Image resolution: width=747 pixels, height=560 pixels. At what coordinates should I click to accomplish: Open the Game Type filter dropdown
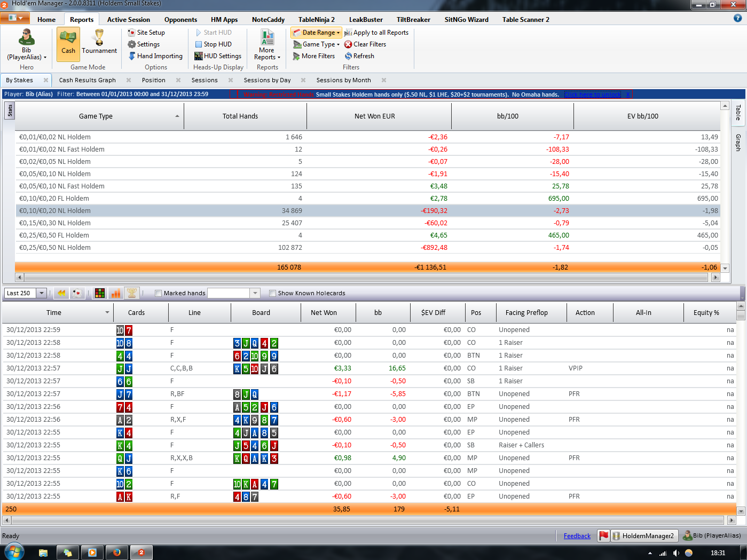pos(316,44)
